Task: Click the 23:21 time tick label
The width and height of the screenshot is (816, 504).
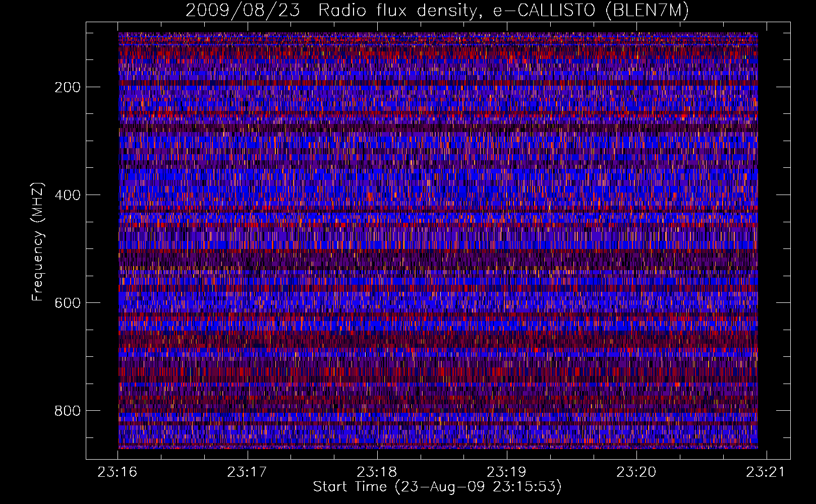Action: (x=766, y=472)
